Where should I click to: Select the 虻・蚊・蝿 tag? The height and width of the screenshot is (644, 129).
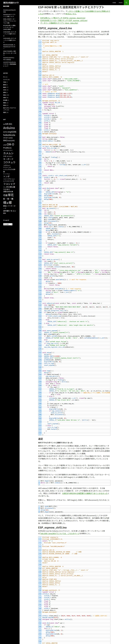point(8,199)
